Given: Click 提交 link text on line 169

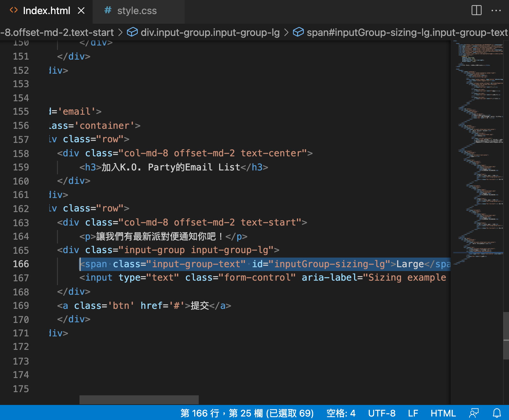Looking at the screenshot, I should (200, 306).
